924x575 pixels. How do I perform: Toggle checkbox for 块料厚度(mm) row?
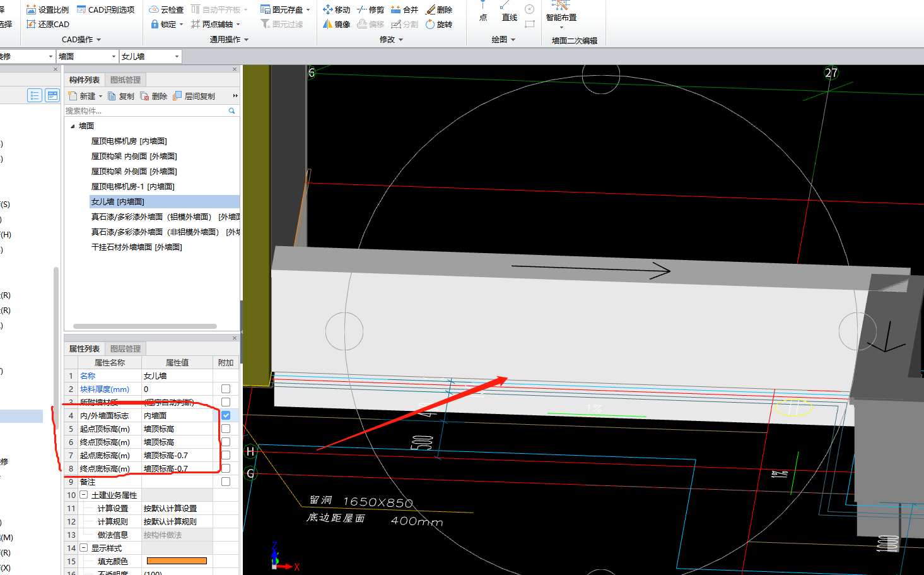tap(226, 389)
